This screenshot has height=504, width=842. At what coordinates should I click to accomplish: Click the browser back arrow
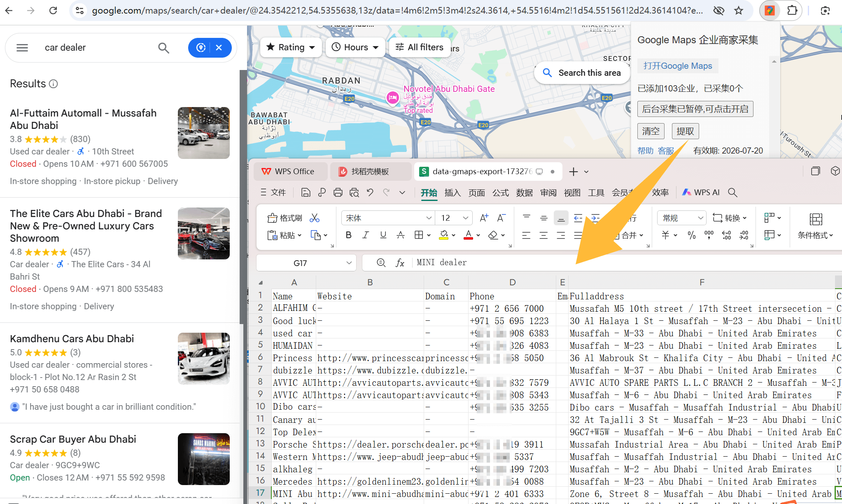9,11
